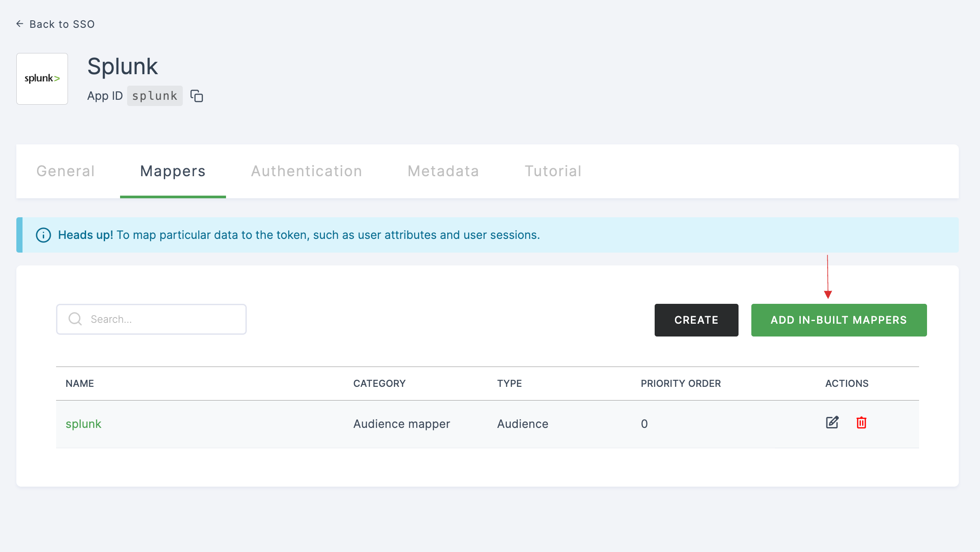Click the App ID value 'splunk'
The width and height of the screenshot is (980, 552).
pos(155,96)
